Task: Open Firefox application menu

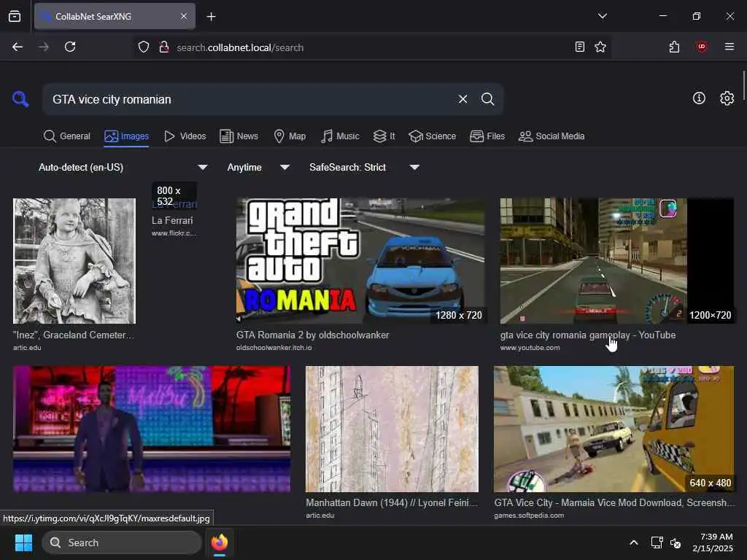Action: [x=729, y=47]
